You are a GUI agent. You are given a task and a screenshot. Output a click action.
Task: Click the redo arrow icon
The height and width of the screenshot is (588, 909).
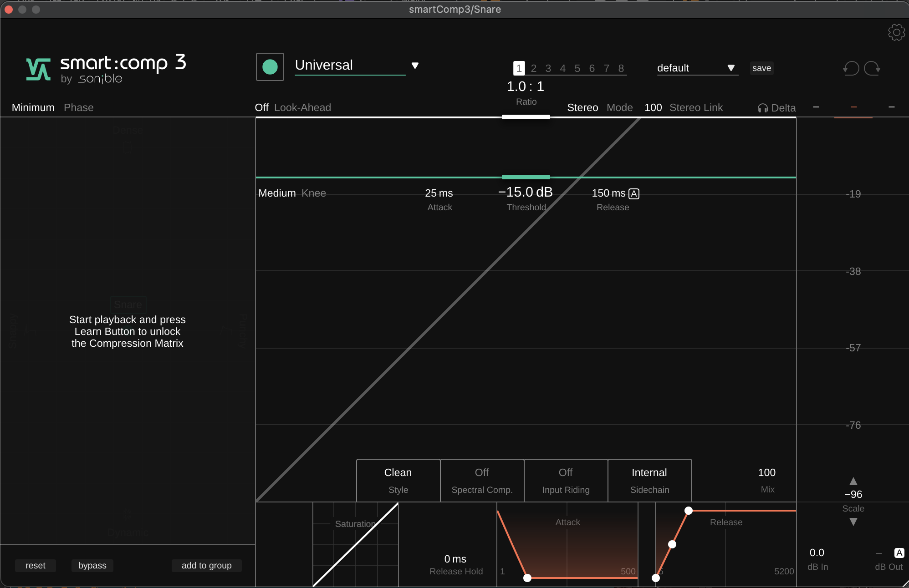[872, 68]
